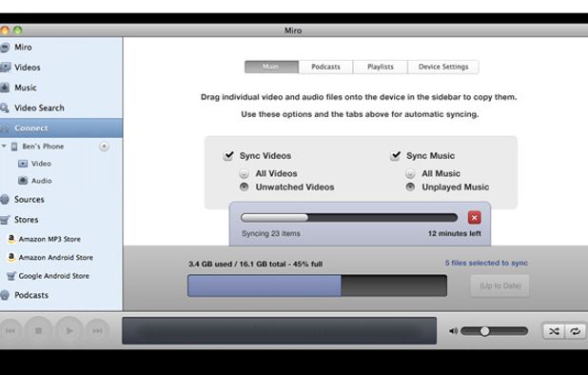Select the Unwatched Videos radio button

(x=245, y=187)
